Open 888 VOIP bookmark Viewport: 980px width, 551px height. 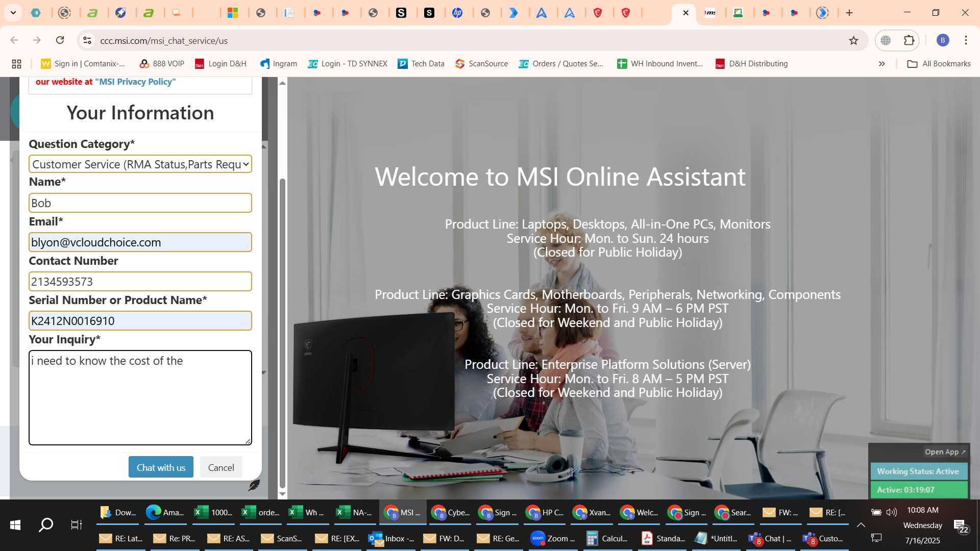pos(162,64)
